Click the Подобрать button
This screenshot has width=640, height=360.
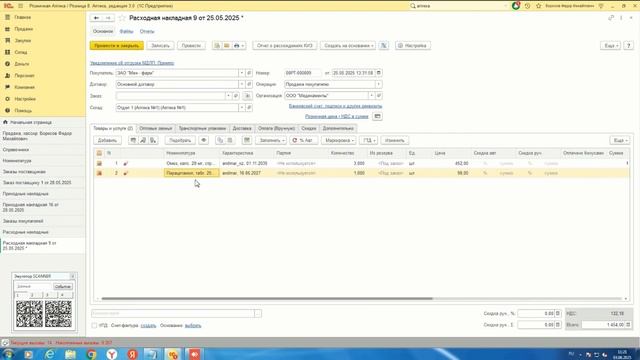[180, 140]
